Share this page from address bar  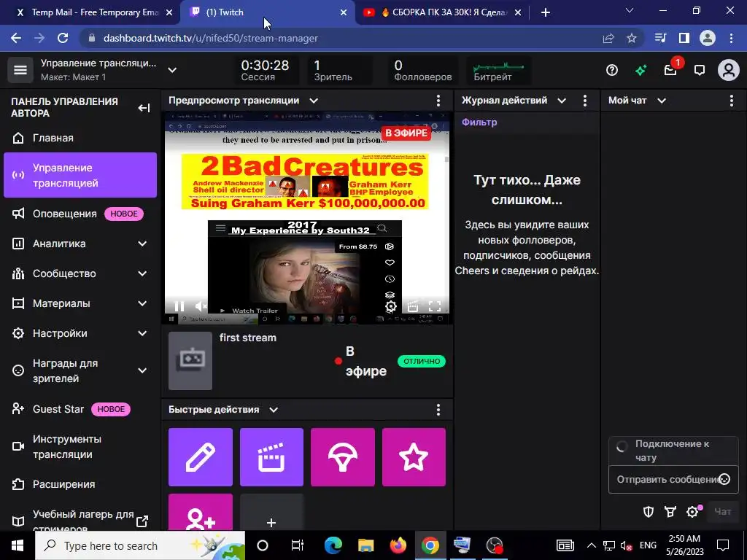click(x=608, y=38)
